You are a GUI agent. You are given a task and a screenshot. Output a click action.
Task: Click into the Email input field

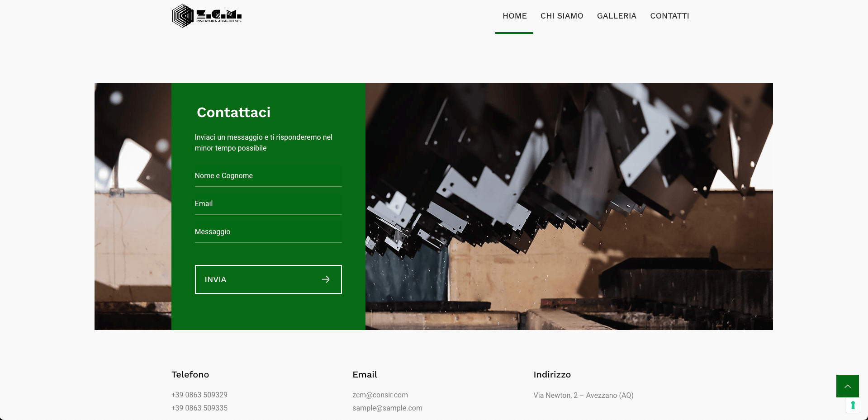[x=268, y=204]
